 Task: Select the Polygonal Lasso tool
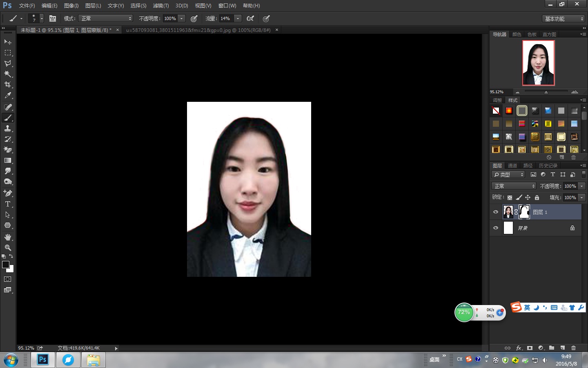pyautogui.click(x=8, y=63)
